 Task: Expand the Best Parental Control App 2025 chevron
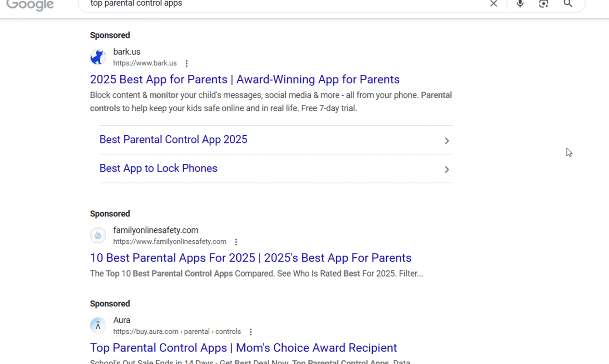[x=447, y=140]
